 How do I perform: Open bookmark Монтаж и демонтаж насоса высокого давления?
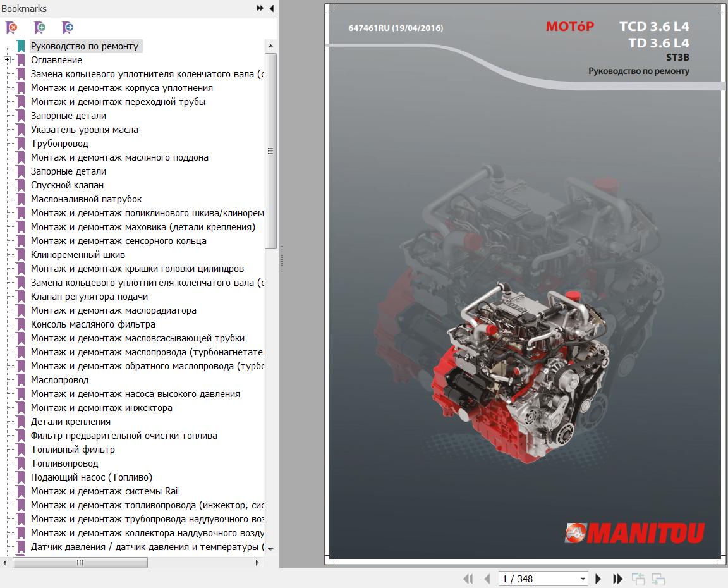pyautogui.click(x=135, y=394)
